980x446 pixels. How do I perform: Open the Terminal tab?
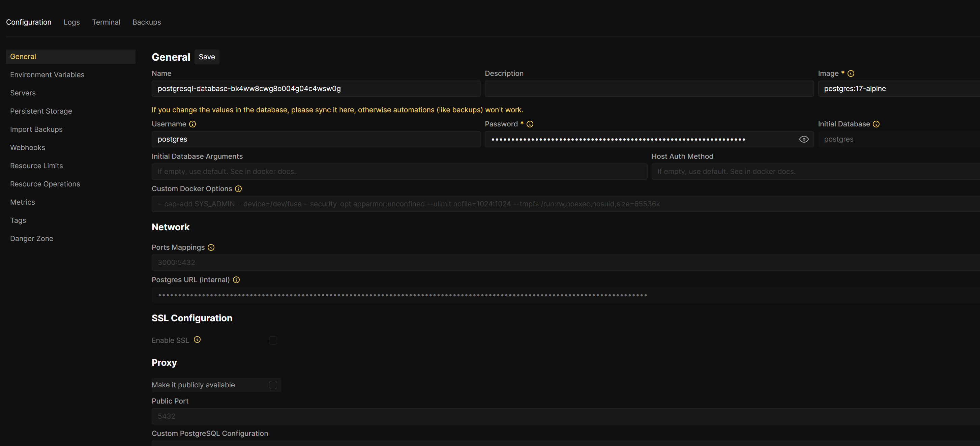point(106,22)
